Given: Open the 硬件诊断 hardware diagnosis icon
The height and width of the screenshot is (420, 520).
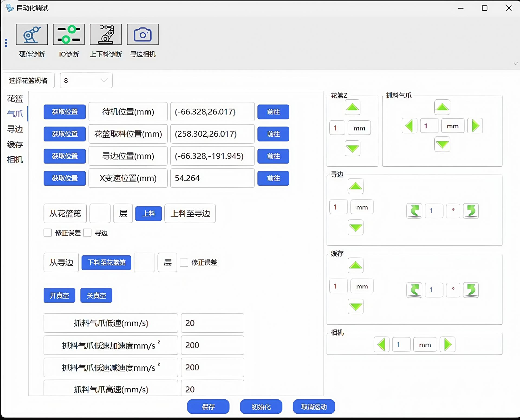Looking at the screenshot, I should (32, 34).
